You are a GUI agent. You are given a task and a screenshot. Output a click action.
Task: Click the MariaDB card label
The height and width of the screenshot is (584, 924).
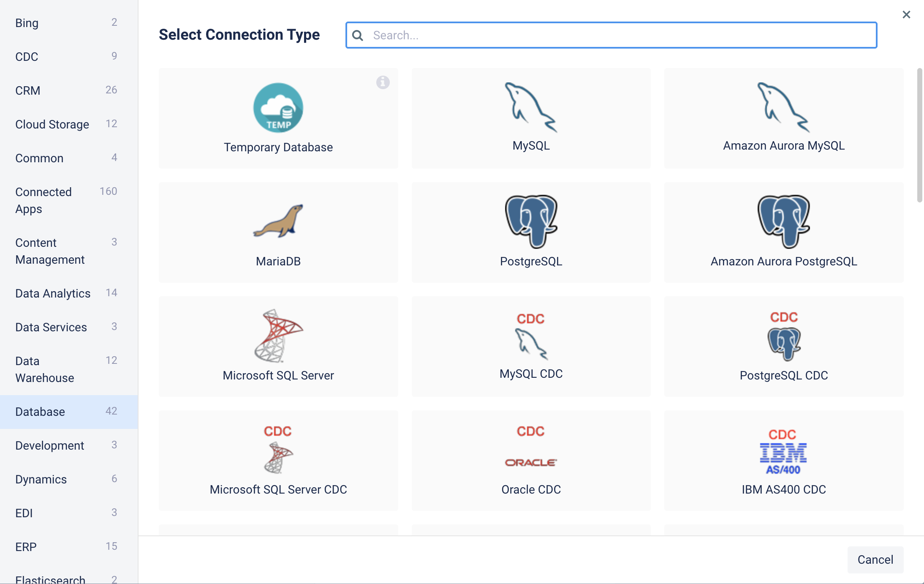click(x=278, y=261)
